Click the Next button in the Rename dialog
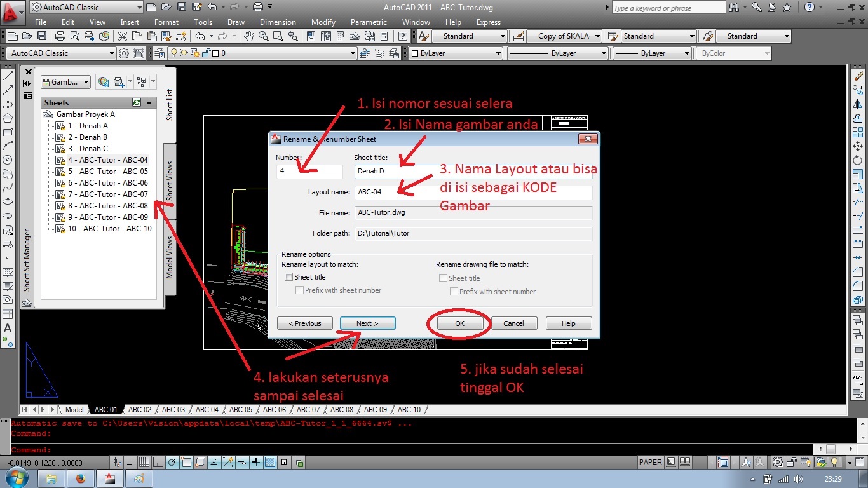The height and width of the screenshot is (488, 868). [x=367, y=323]
